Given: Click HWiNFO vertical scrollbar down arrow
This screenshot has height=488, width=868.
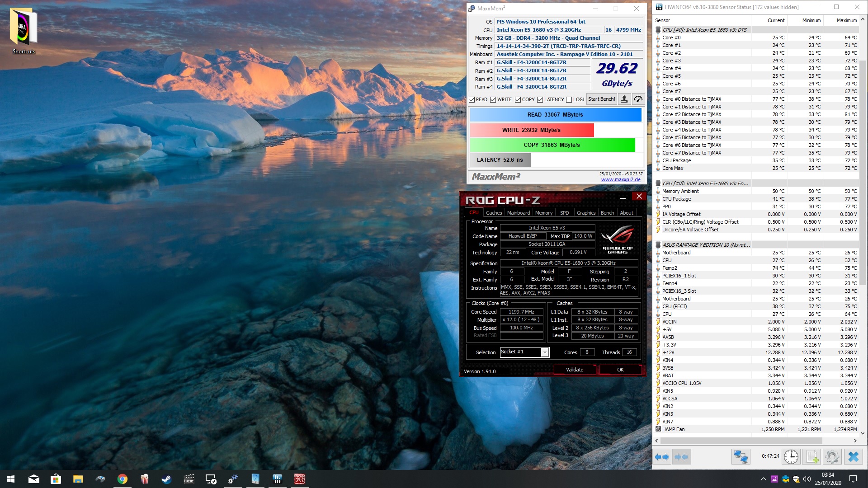Looking at the screenshot, I should pyautogui.click(x=863, y=433).
